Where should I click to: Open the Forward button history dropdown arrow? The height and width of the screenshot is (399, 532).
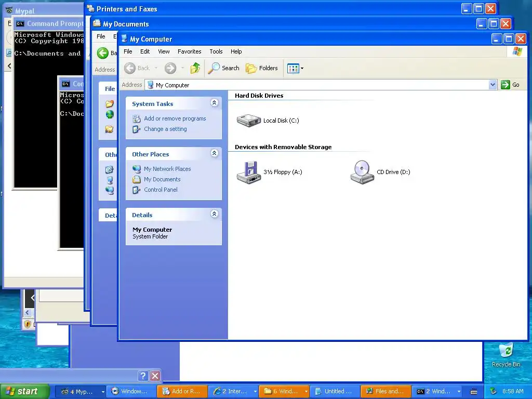182,68
